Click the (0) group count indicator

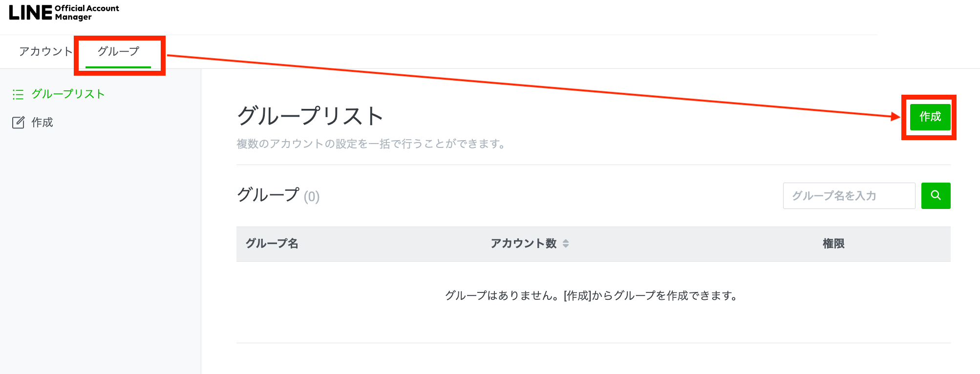312,197
